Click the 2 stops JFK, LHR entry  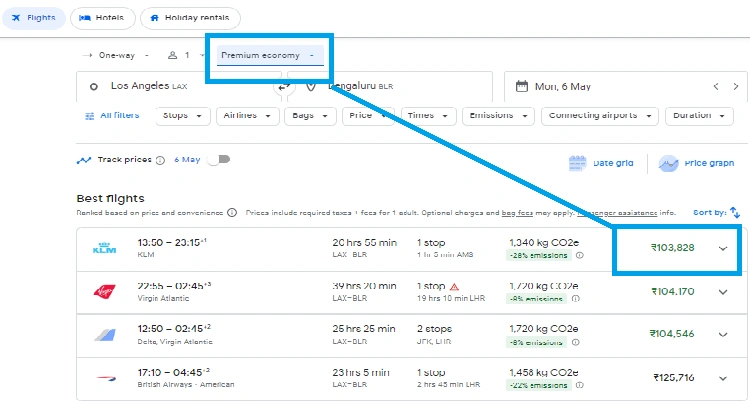point(434,334)
